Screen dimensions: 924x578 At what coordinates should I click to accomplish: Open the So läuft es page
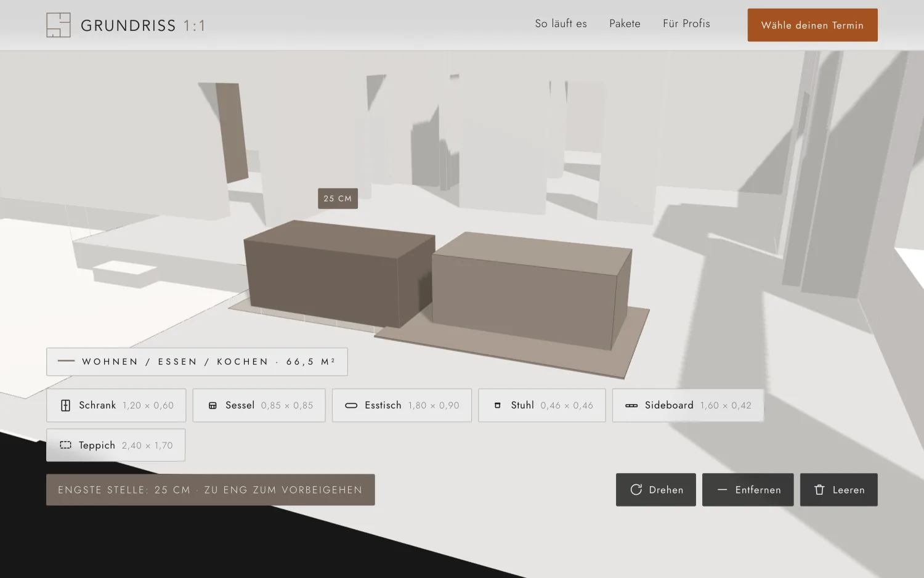[561, 23]
